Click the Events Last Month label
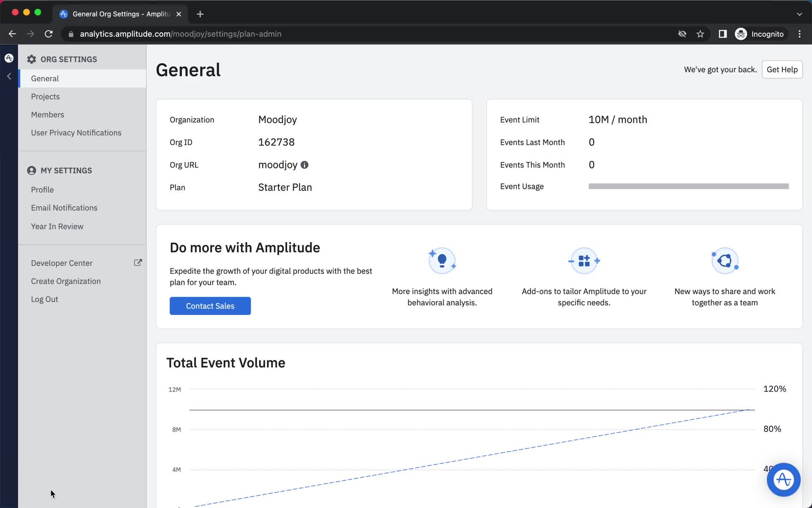The image size is (812, 508). tap(532, 142)
